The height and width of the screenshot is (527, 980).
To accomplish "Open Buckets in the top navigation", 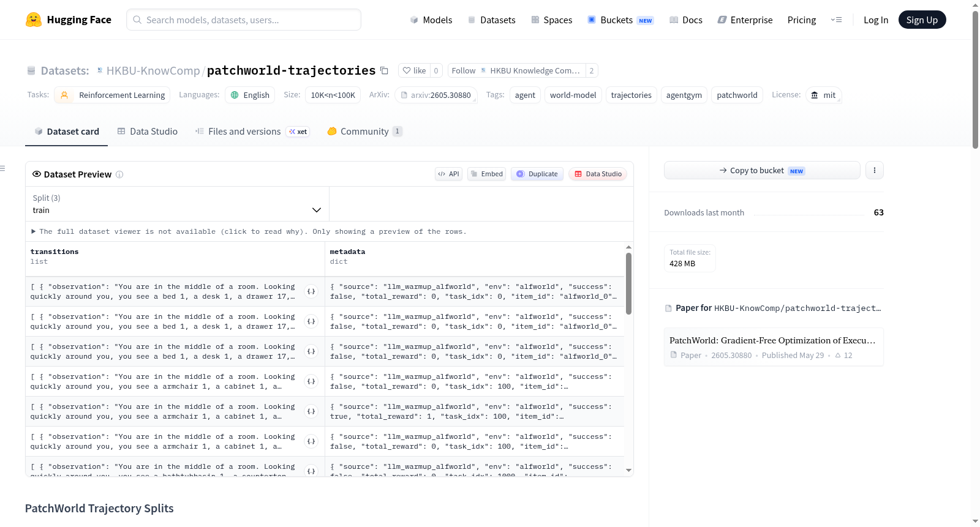I will coord(620,20).
